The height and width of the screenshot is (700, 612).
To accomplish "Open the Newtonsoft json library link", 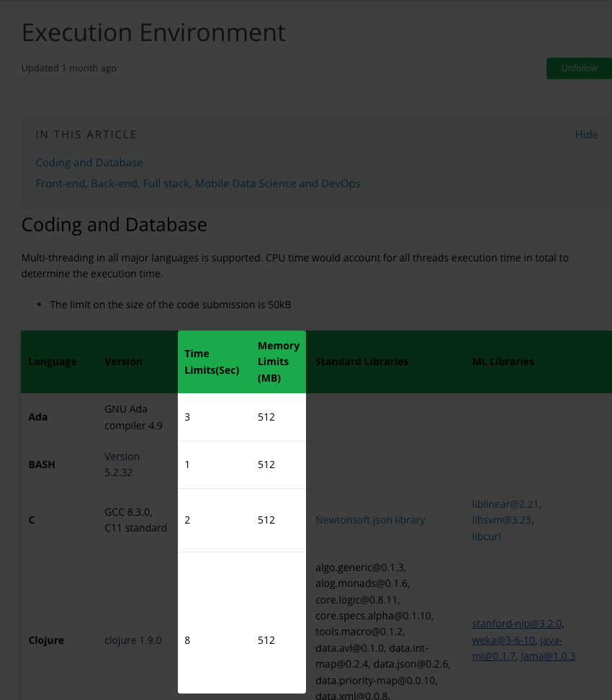I will click(370, 520).
